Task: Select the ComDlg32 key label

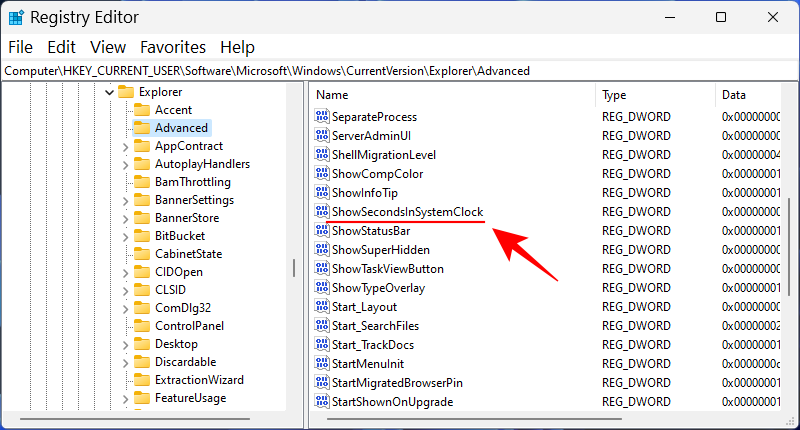Action: tap(183, 308)
